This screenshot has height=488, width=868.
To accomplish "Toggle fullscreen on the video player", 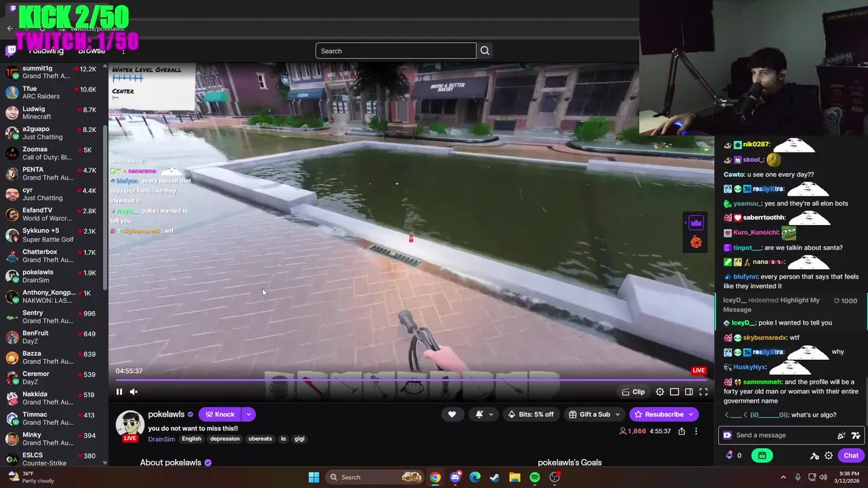I will [703, 392].
